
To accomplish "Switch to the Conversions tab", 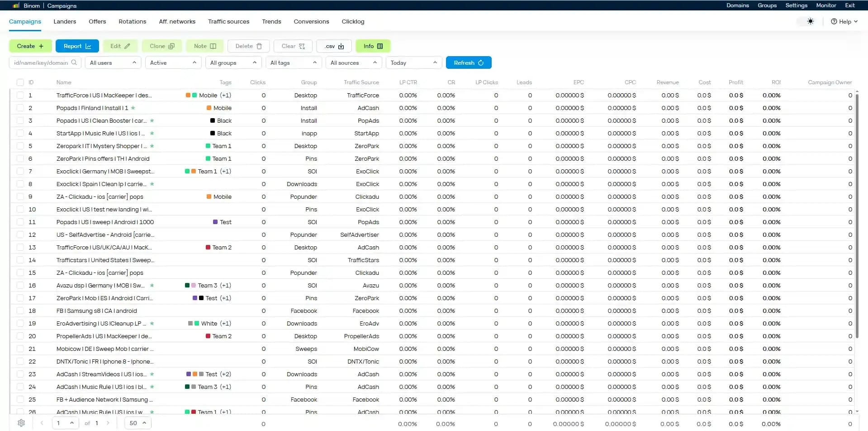I will pyautogui.click(x=311, y=21).
